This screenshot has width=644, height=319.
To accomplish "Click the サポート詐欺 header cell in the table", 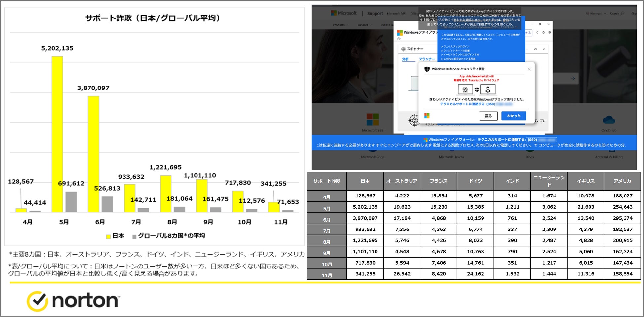I will point(327,181).
